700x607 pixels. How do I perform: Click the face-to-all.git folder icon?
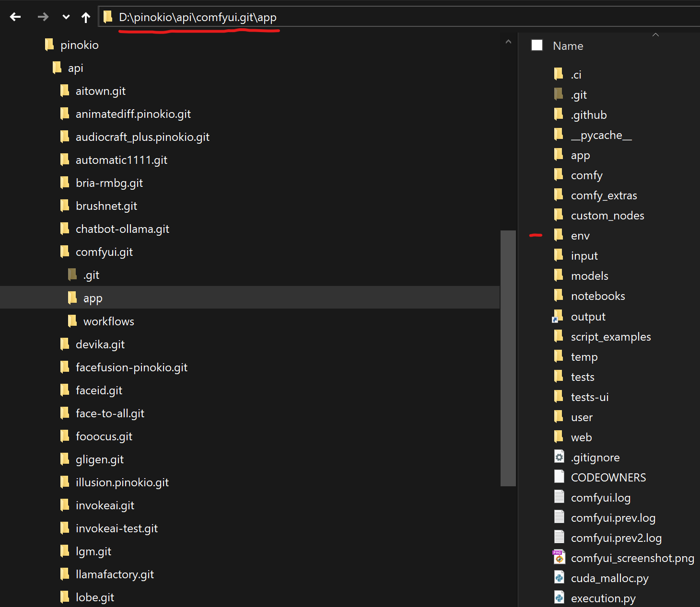point(65,413)
